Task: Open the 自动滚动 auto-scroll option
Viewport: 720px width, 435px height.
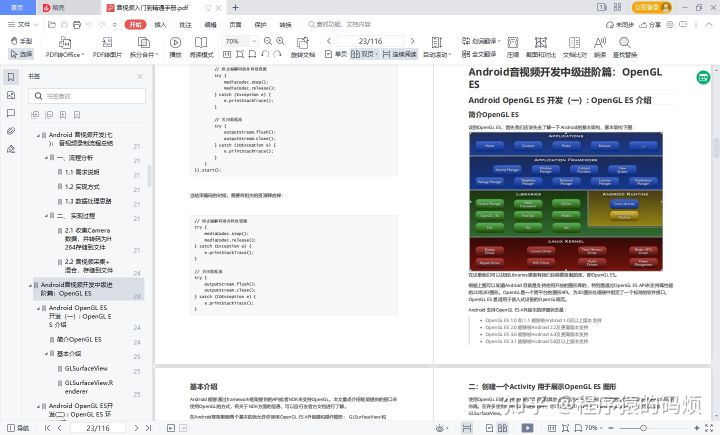Action: click(x=437, y=47)
